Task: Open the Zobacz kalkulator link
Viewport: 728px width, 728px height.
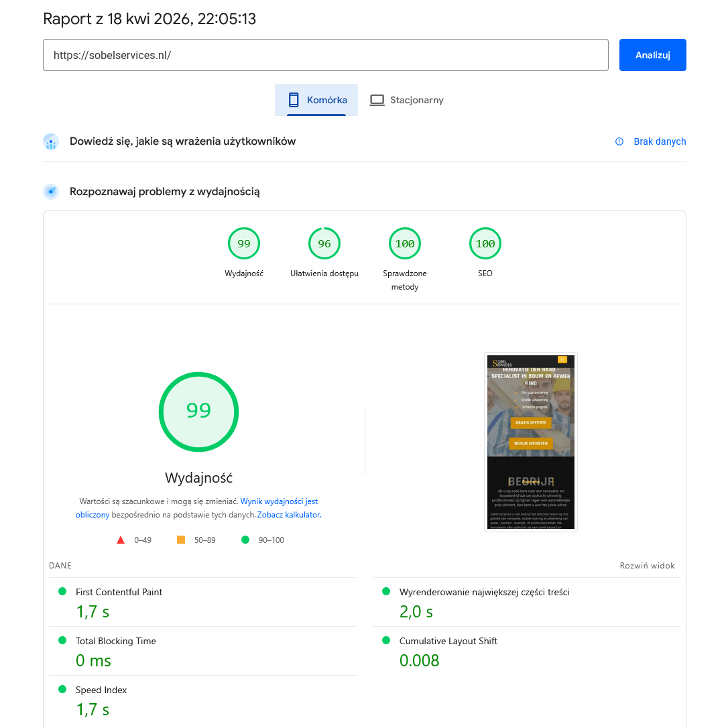Action: coord(289,515)
